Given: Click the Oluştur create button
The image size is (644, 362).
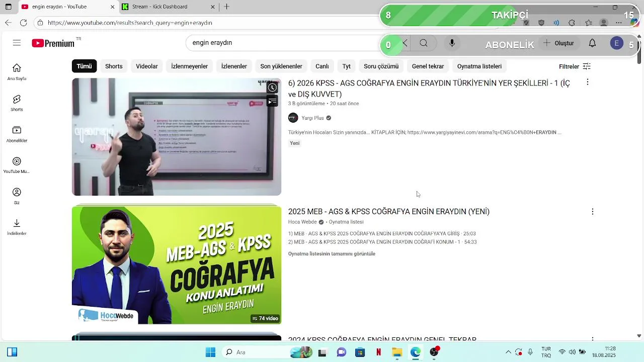Looking at the screenshot, I should pyautogui.click(x=558, y=43).
